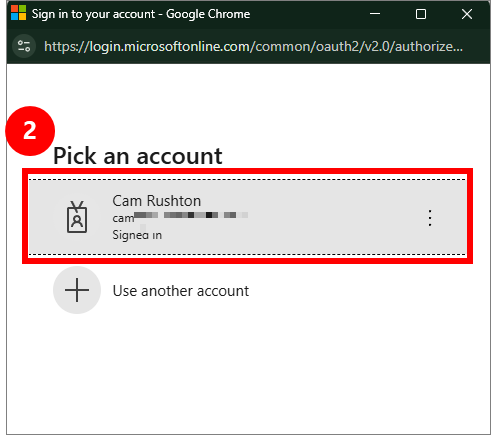Maximize the sign-in Chrome window
491x435 pixels.
pyautogui.click(x=421, y=14)
